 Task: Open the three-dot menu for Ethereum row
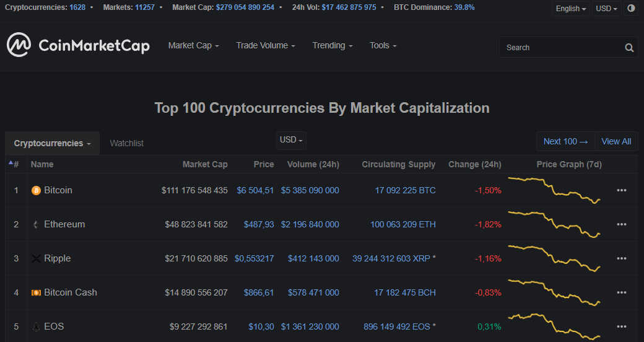point(622,224)
